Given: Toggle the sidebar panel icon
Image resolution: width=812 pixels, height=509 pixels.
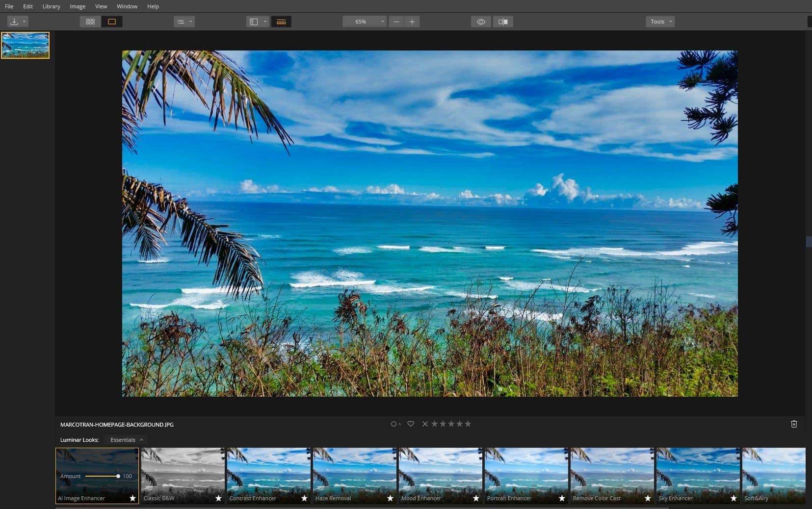Looking at the screenshot, I should 255,21.
